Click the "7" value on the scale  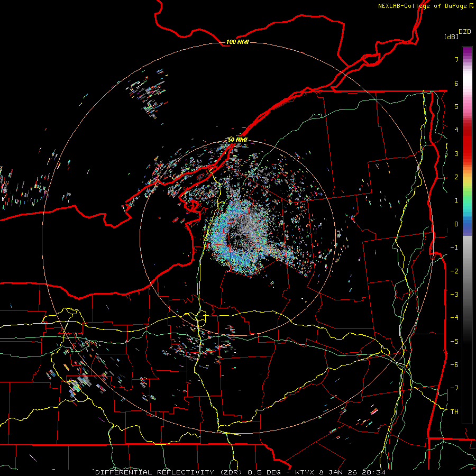point(456,59)
